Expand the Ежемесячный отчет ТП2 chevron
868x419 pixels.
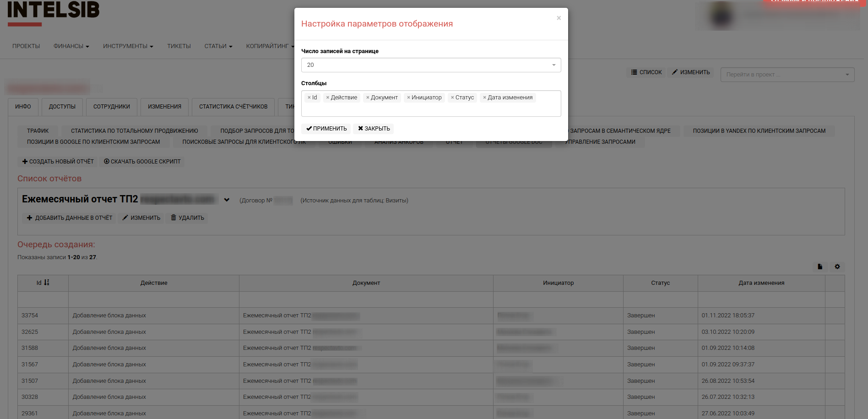click(x=227, y=200)
